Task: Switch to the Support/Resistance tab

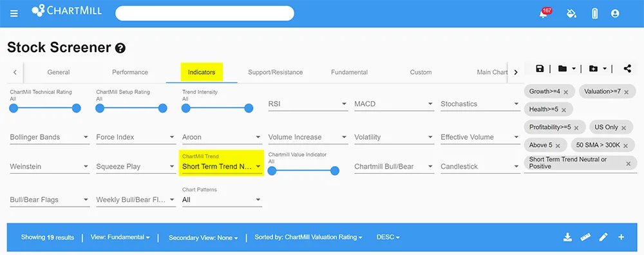Action: pos(275,72)
